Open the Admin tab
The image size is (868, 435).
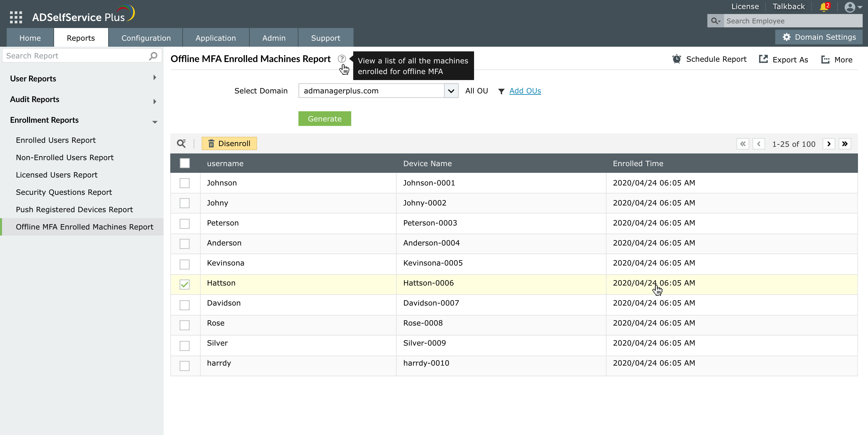[274, 38]
